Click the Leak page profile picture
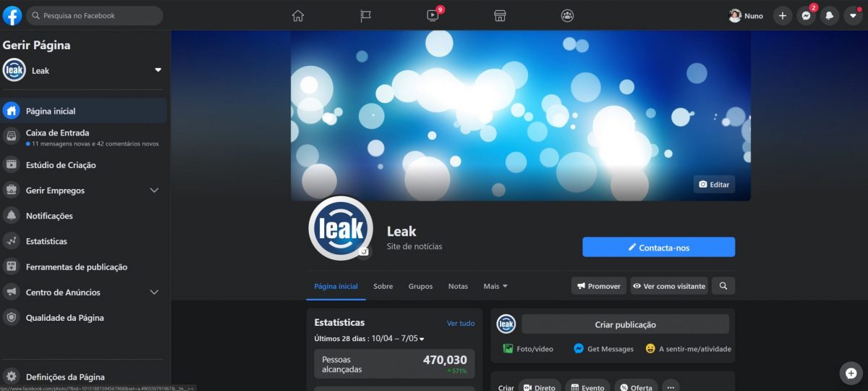868x391 pixels. tap(340, 228)
